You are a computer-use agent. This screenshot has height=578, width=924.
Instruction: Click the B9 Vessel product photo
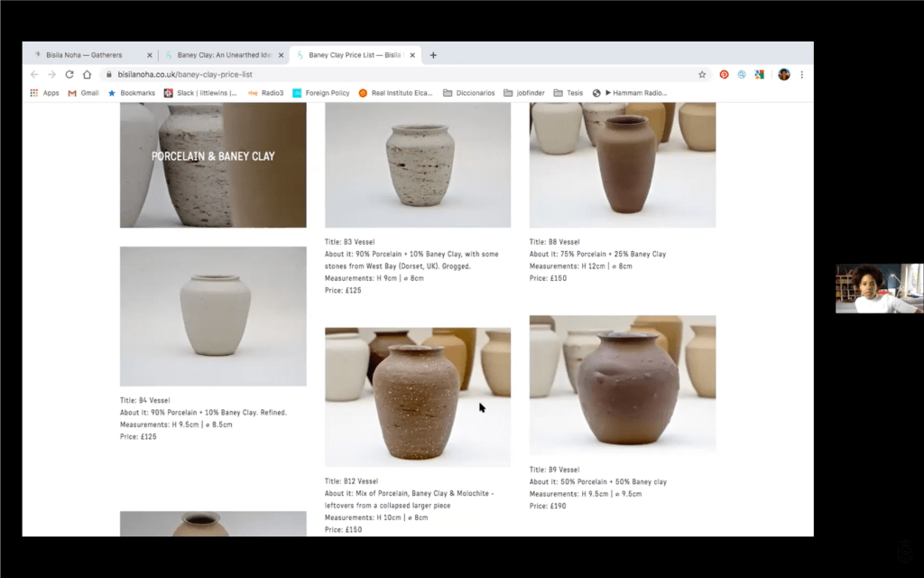[622, 384]
